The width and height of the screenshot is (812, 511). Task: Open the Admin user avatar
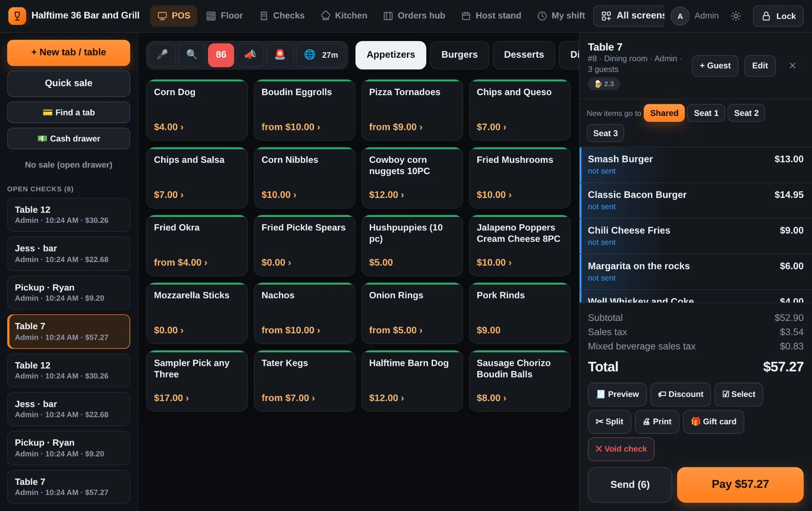680,16
